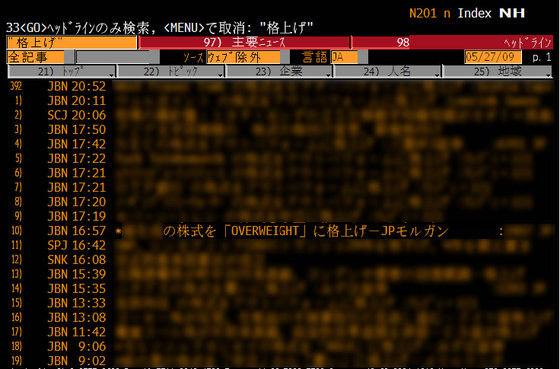The width and height of the screenshot is (560, 369).
Task: Click the JA language field
Action: (x=344, y=57)
